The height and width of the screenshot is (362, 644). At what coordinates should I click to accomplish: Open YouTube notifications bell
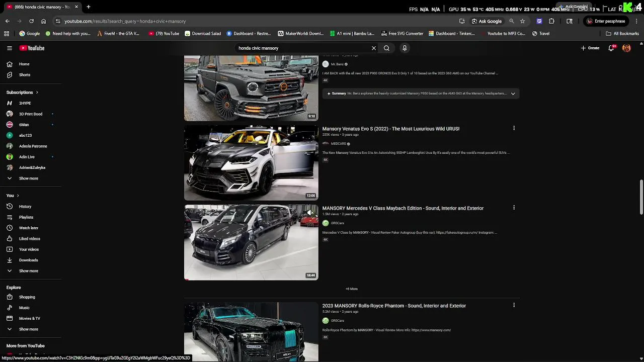pyautogui.click(x=611, y=48)
